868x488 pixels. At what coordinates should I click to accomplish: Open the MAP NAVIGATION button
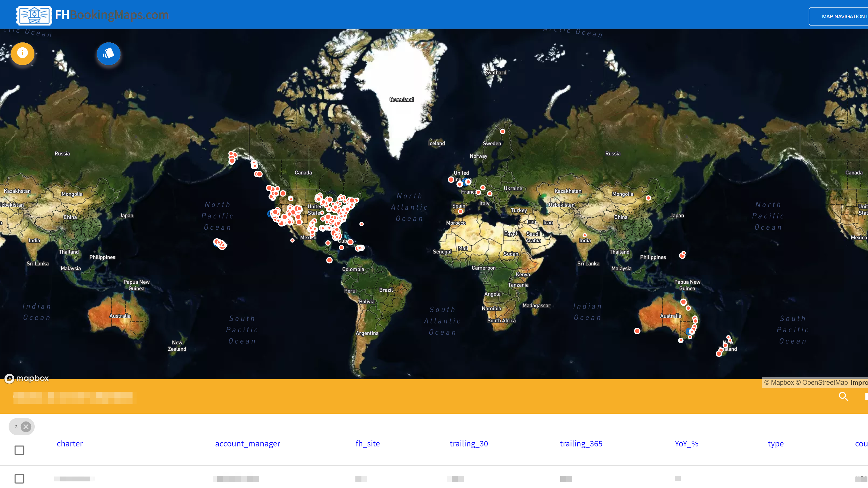pyautogui.click(x=838, y=17)
